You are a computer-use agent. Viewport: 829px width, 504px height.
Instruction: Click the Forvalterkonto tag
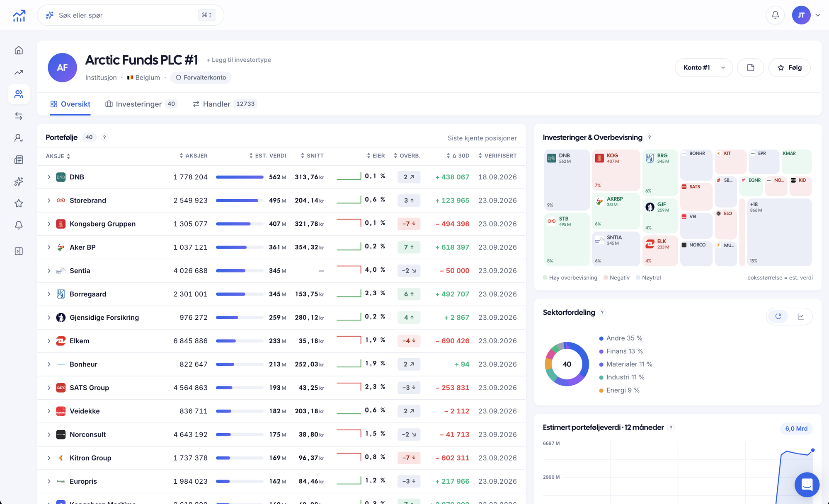coord(201,77)
